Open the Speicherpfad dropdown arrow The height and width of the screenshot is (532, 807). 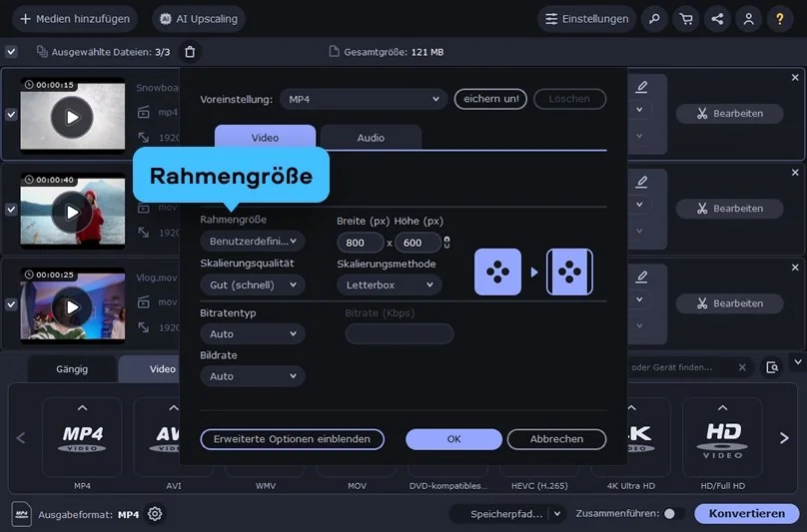click(557, 513)
